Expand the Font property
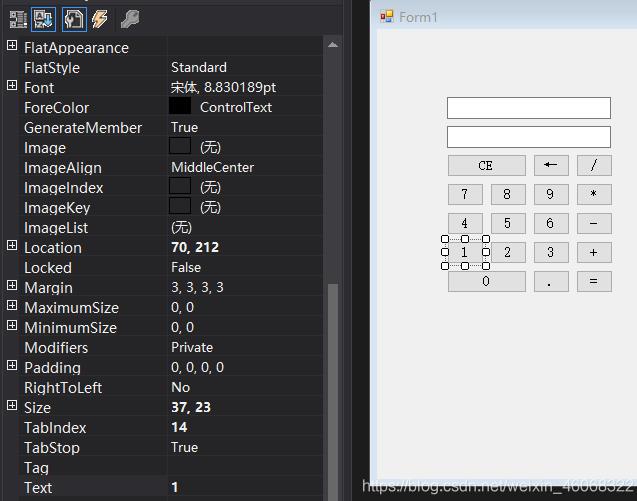 (x=12, y=85)
